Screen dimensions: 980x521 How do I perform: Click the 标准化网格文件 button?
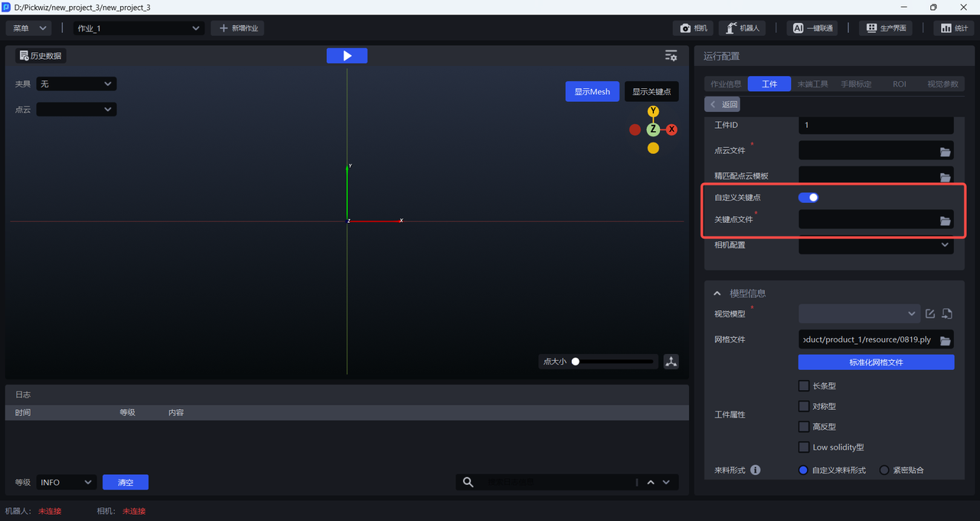click(x=876, y=362)
